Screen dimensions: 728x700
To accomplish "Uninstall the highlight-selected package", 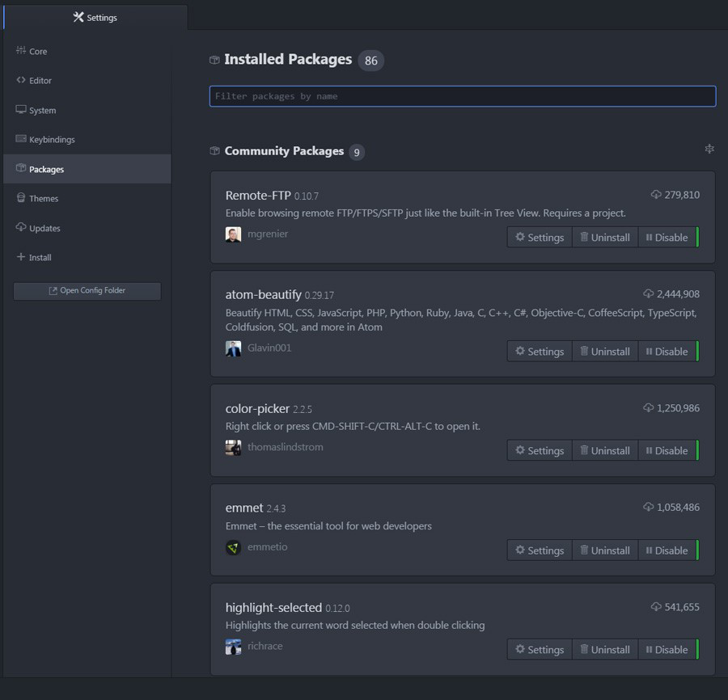I will click(605, 649).
